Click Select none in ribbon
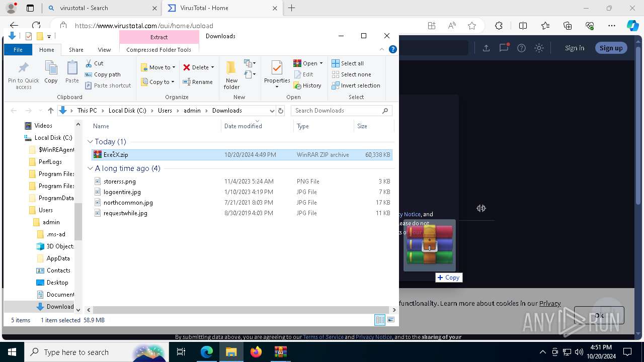This screenshot has height=362, width=644. click(x=351, y=74)
